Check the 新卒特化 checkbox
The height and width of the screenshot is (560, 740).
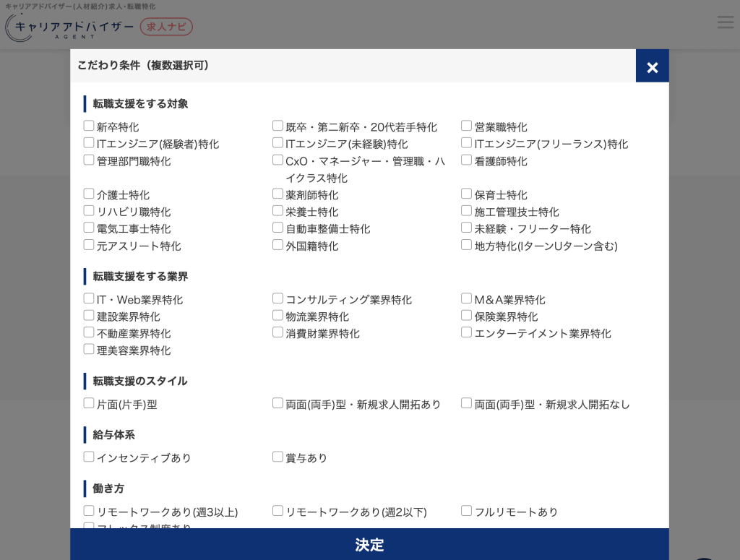[x=88, y=125]
